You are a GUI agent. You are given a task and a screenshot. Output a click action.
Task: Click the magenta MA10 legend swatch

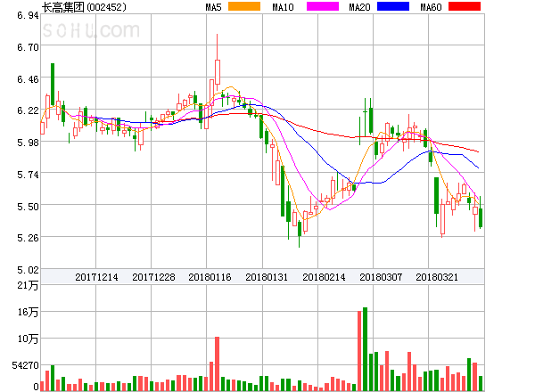point(319,7)
